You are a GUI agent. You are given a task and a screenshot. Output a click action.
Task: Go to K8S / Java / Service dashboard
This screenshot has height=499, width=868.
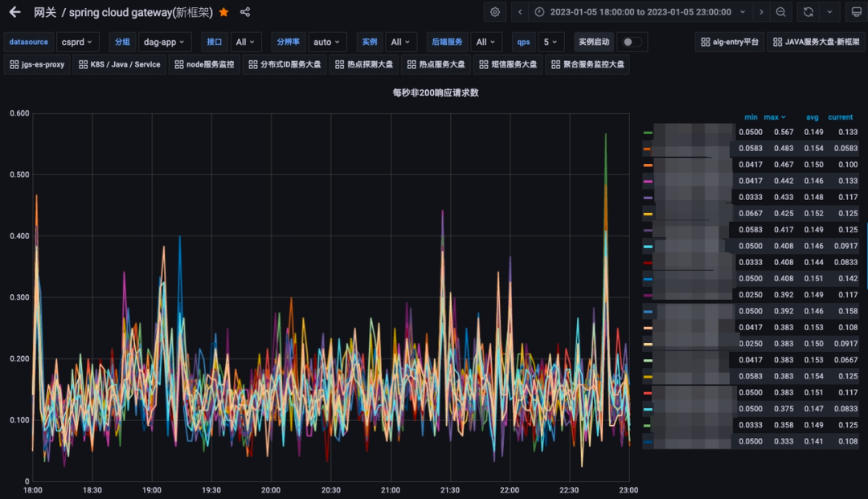120,65
